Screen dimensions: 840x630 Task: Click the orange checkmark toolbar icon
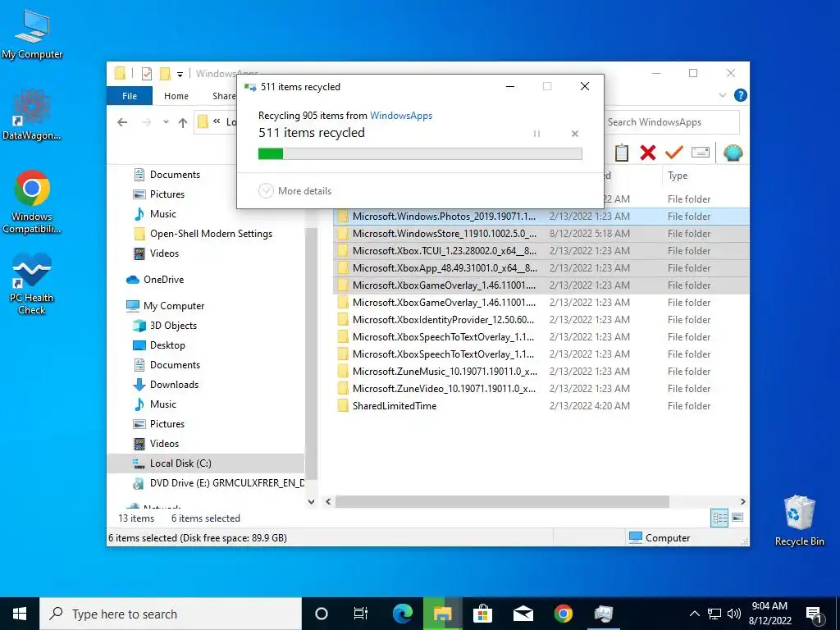pyautogui.click(x=673, y=153)
